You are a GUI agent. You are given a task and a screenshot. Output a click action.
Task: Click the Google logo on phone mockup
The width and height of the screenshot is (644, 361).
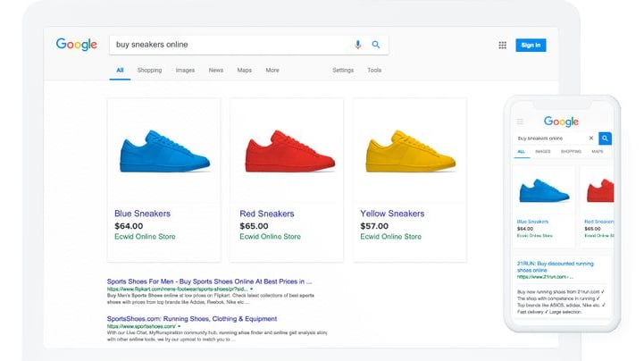561,122
